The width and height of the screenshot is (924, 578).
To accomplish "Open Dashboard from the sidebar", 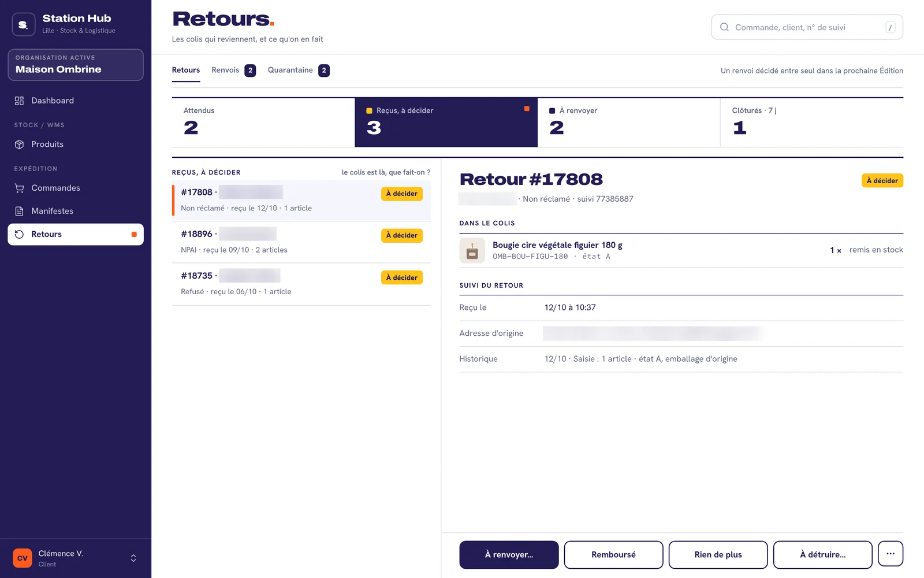I will pos(76,101).
